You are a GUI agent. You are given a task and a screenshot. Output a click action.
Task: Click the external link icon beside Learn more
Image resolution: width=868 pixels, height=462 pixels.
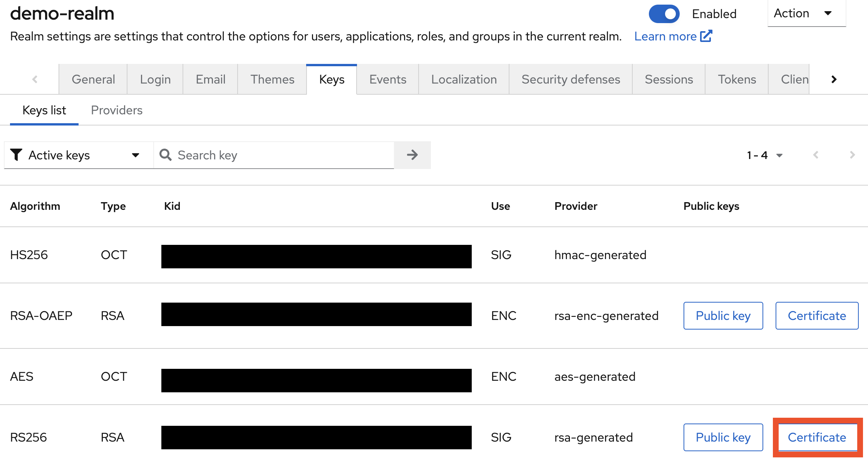coord(706,36)
